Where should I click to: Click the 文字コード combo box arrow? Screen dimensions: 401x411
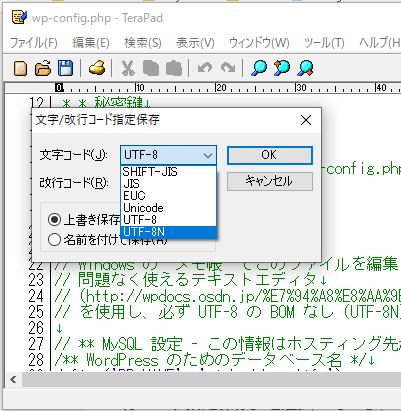tap(208, 155)
